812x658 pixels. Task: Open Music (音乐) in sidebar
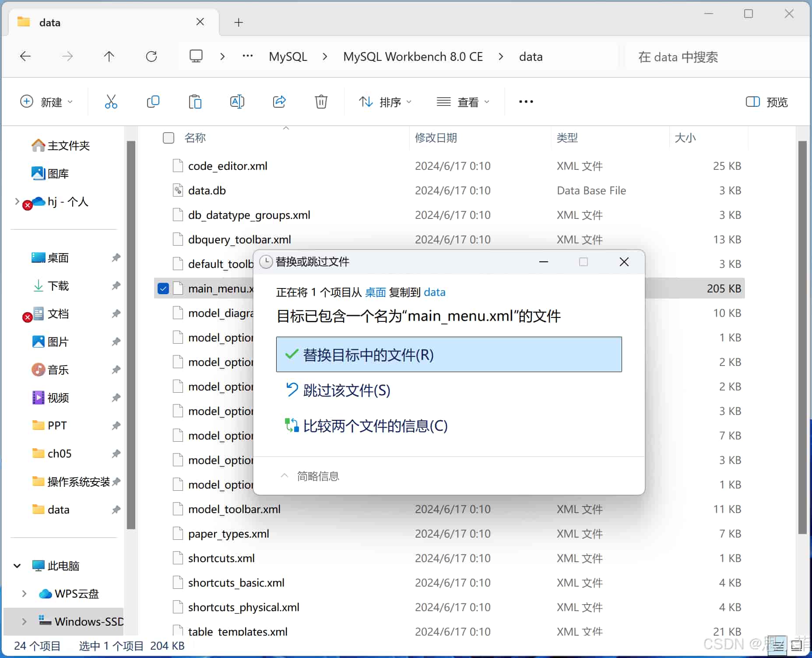coord(50,370)
